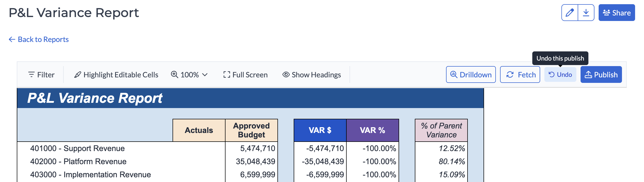644x182 pixels.
Task: Click the zoom magnifier icon
Action: (175, 74)
